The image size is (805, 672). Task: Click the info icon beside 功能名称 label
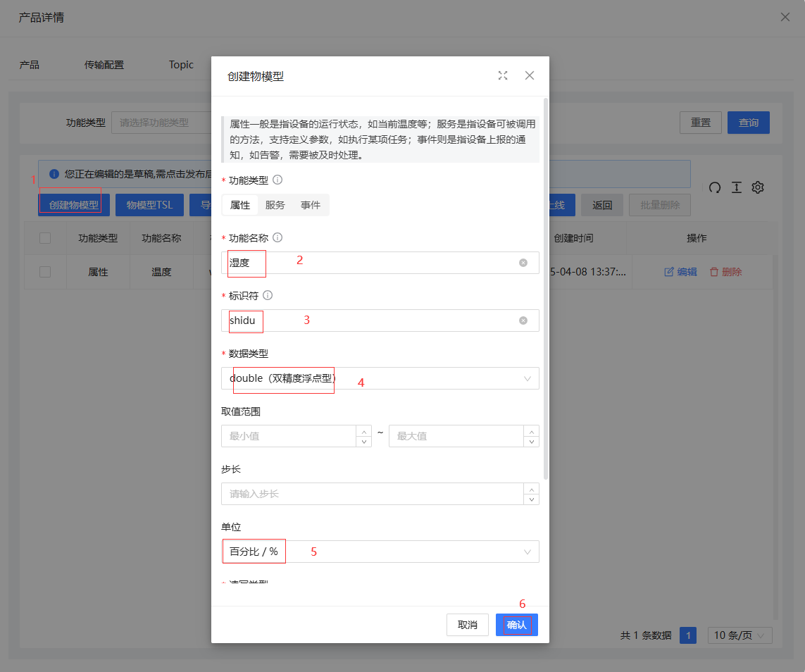tap(277, 238)
